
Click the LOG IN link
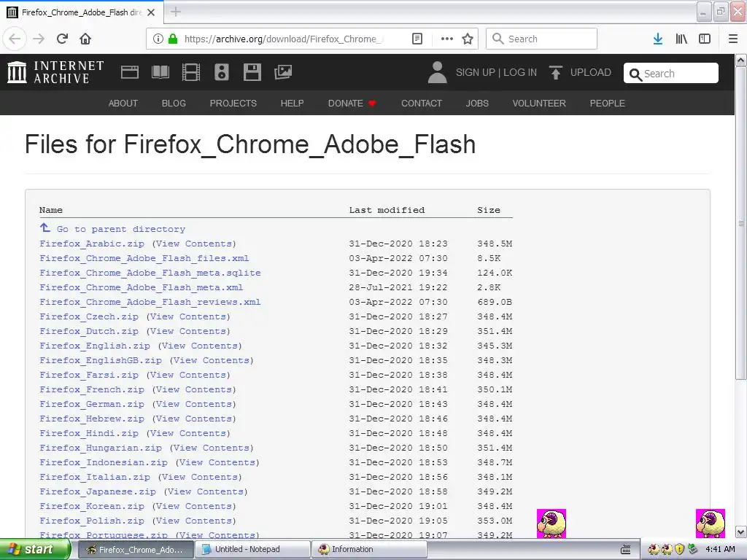(x=520, y=72)
